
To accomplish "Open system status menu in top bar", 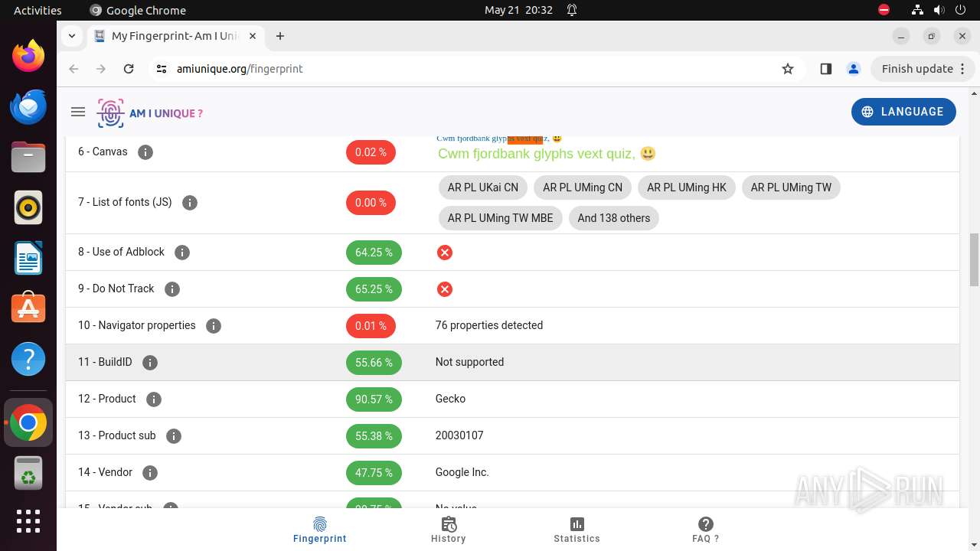I will pyautogui.click(x=939, y=10).
